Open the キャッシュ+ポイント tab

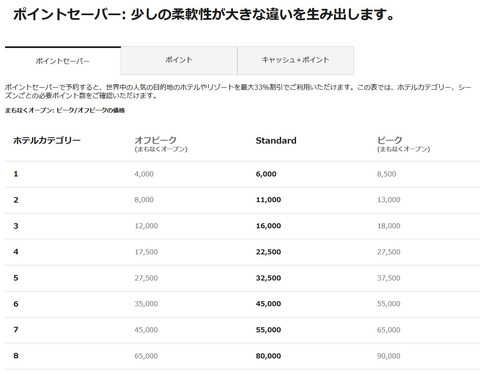coord(295,60)
